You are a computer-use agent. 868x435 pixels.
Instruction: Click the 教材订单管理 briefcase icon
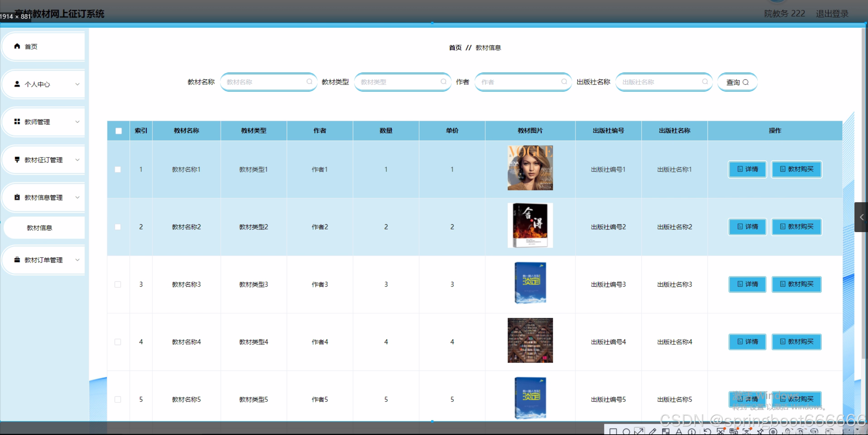[17, 260]
